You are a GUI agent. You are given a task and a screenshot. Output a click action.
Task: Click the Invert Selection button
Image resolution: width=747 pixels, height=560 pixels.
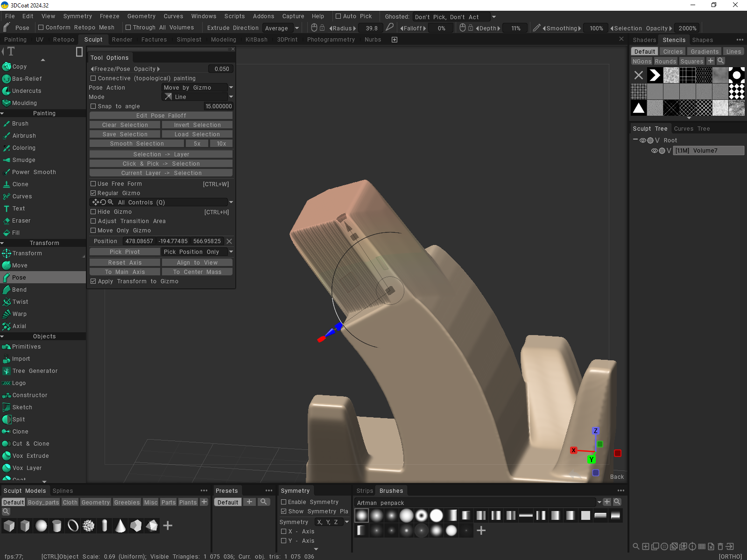coord(197,125)
